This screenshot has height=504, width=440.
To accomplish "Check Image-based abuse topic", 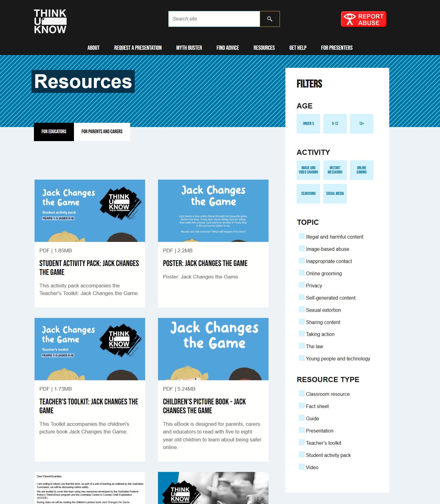I will pos(302,249).
